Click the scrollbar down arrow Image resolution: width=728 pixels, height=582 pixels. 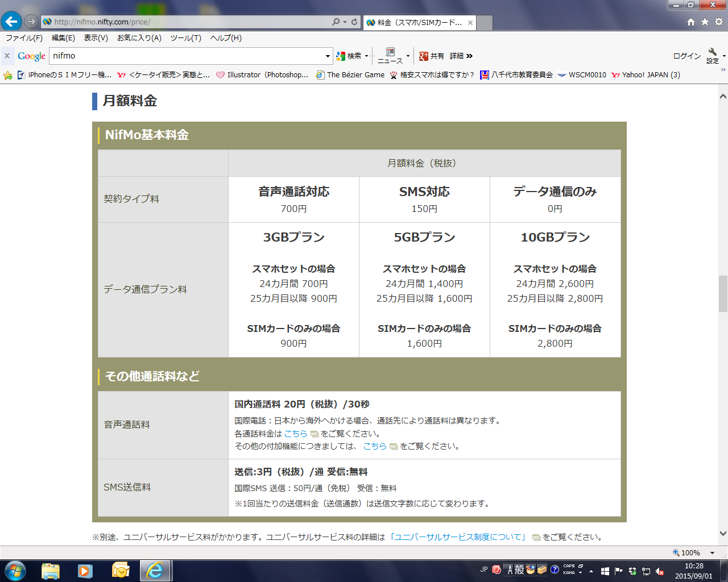(x=723, y=534)
